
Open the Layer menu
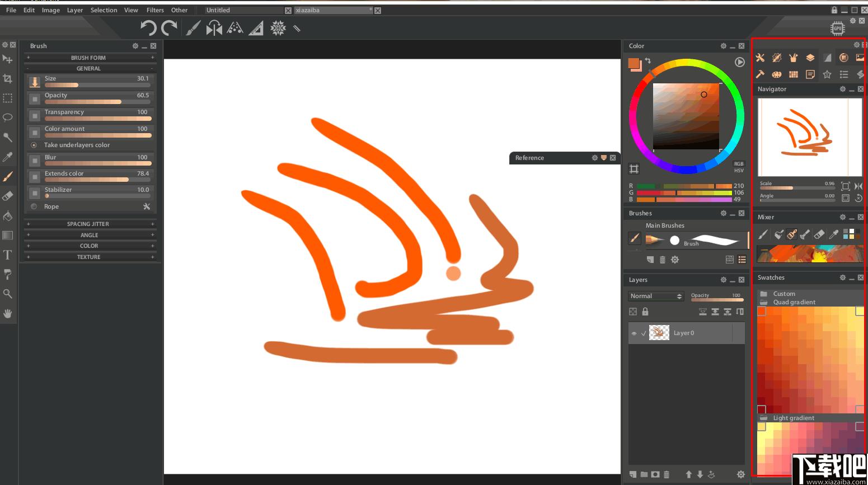pyautogui.click(x=75, y=10)
